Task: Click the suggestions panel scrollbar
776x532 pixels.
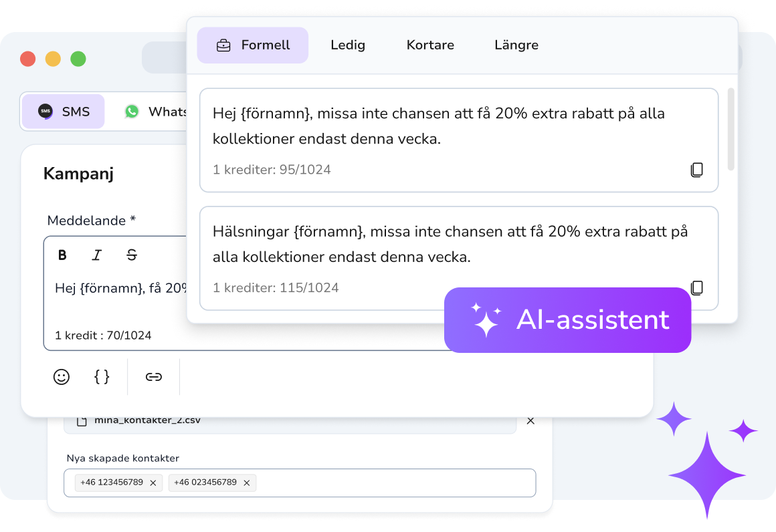Action: [731, 129]
